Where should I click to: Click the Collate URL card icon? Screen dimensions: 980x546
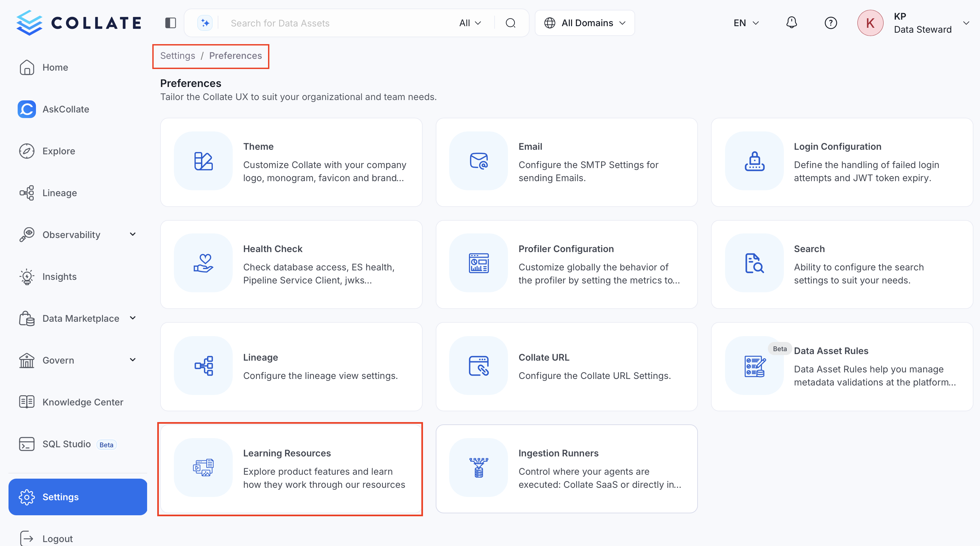point(479,366)
